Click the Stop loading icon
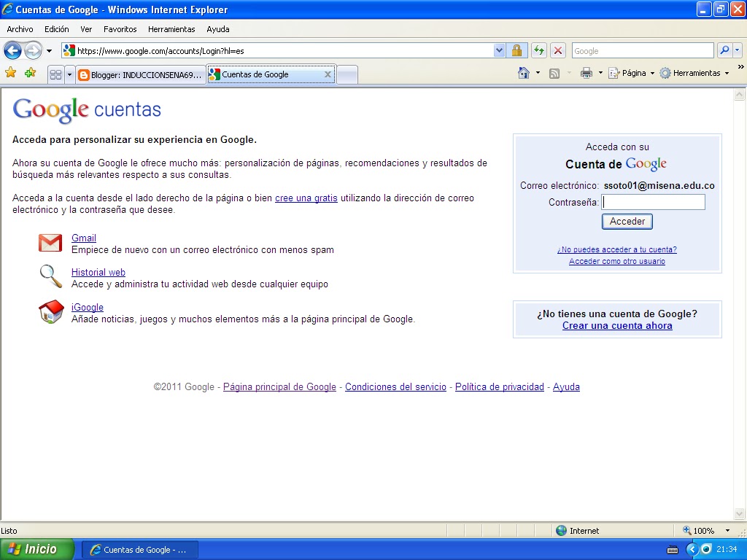 [x=557, y=50]
